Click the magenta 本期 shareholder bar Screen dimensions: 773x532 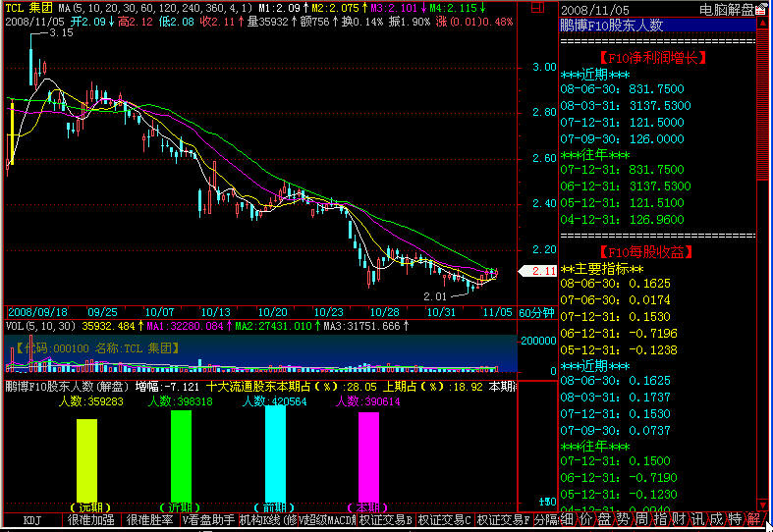[x=368, y=457]
